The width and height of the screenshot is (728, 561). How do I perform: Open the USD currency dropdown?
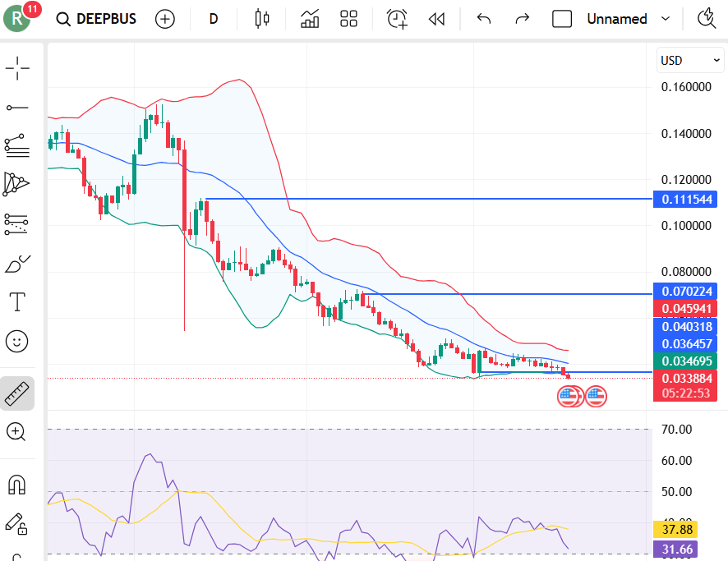pyautogui.click(x=689, y=60)
